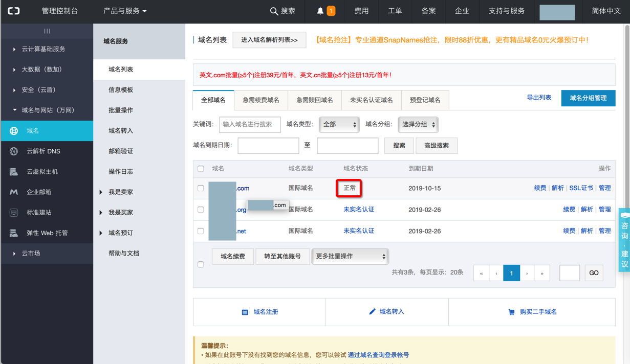The width and height of the screenshot is (630, 364).
Task: Click the 进入域名解析列表>> button
Action: click(269, 40)
